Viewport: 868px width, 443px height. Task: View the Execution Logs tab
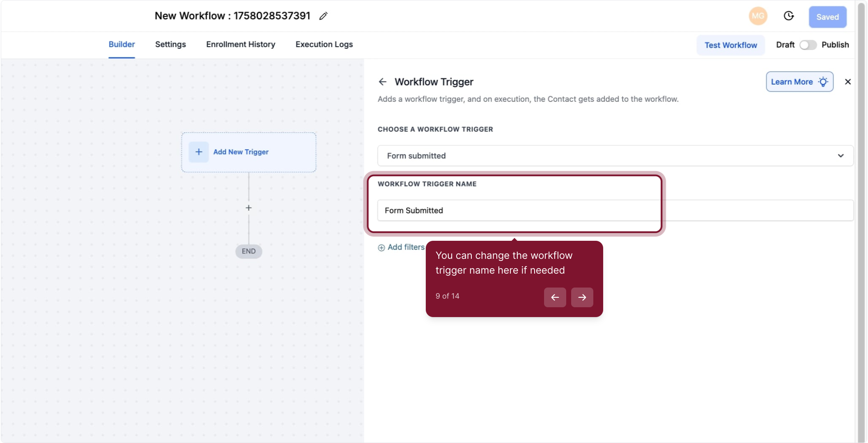coord(324,44)
